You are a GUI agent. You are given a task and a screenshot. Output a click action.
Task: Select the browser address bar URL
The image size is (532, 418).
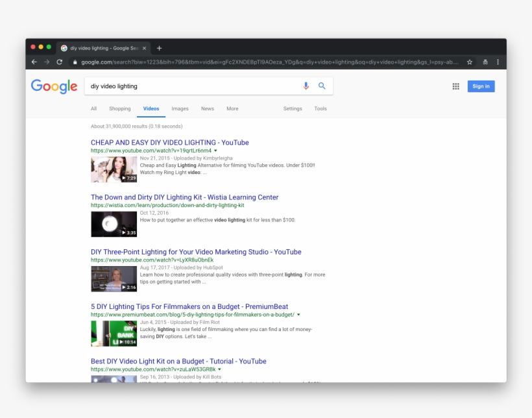point(260,62)
